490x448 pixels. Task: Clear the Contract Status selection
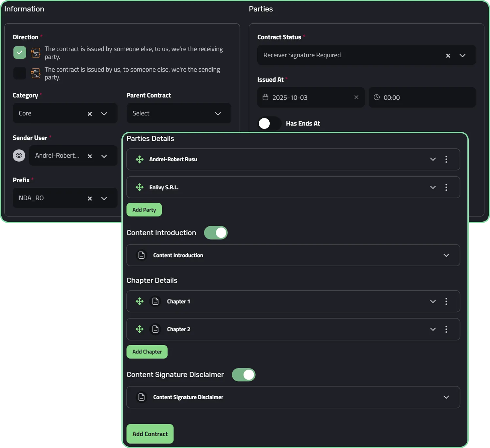(x=448, y=56)
